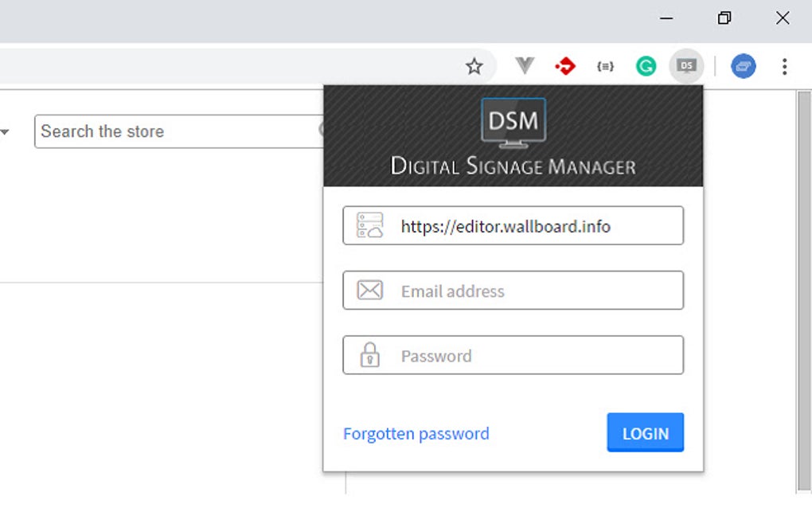Click the blue Chrome profile avatar
Image resolution: width=812 pixels, height=508 pixels.
[x=744, y=66]
